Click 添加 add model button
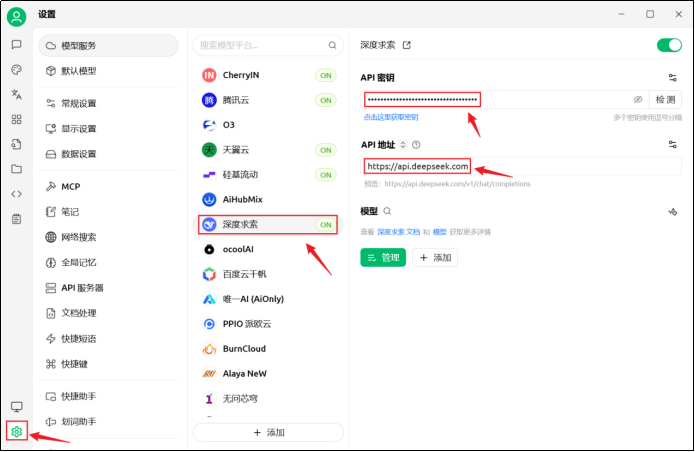This screenshot has width=695, height=452. click(435, 257)
